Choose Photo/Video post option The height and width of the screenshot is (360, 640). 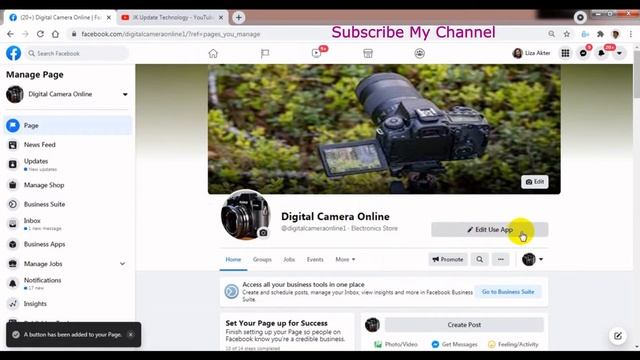[x=396, y=344]
